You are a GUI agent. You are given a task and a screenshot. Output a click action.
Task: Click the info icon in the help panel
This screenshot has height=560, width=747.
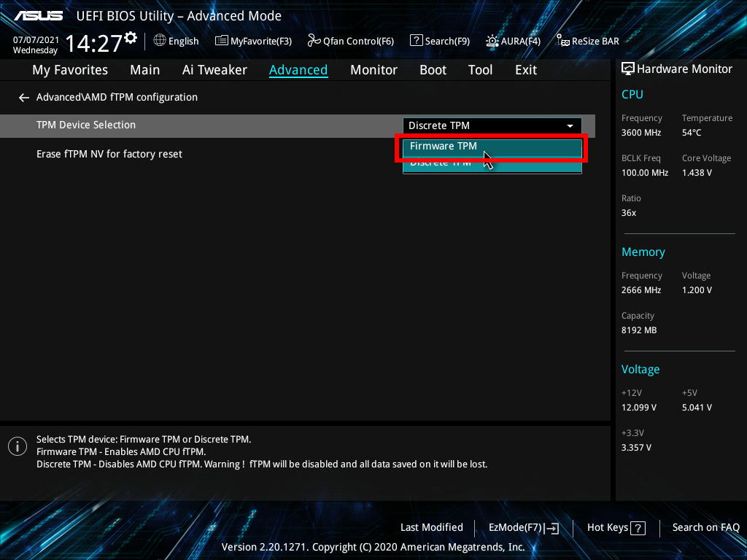coord(18,446)
